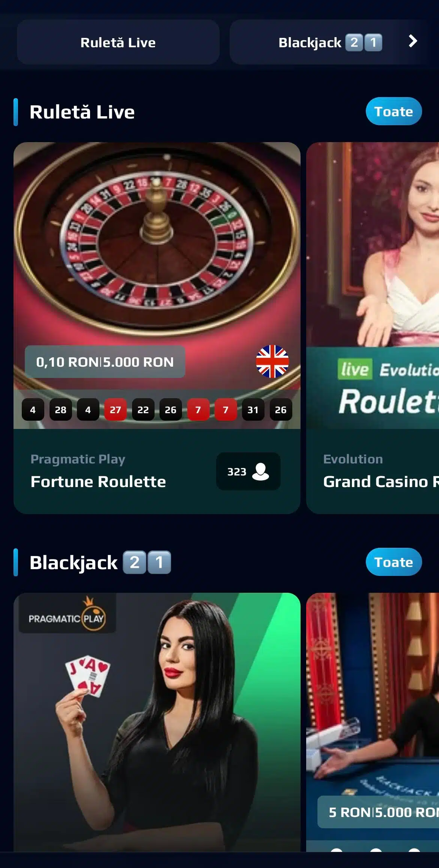Open the Pragmatic Play blackjack dealer thumbnail
The height and width of the screenshot is (868, 439).
[157, 722]
